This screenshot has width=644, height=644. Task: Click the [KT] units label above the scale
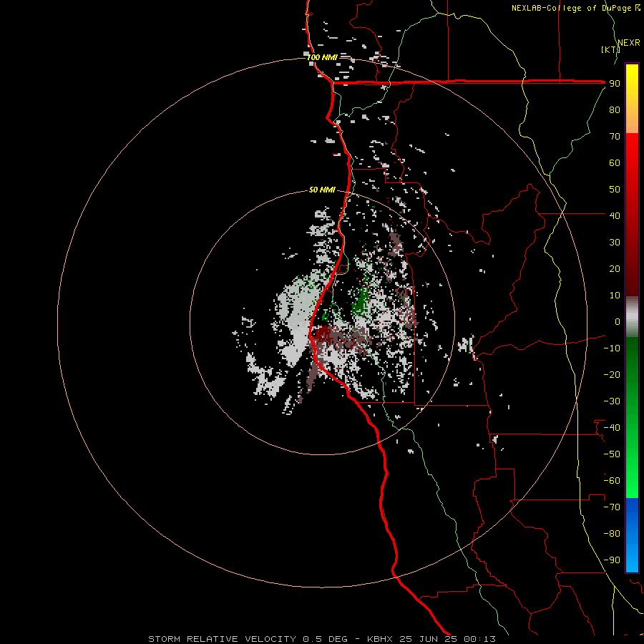[x=610, y=49]
